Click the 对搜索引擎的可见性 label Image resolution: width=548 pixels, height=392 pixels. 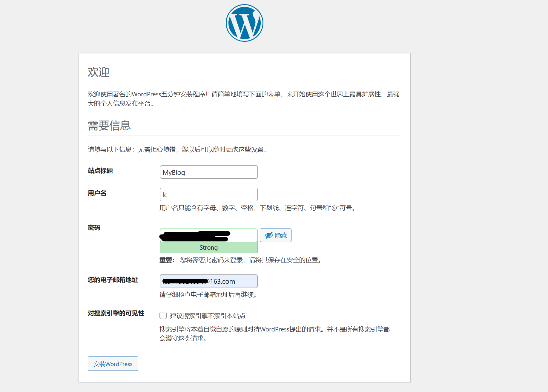point(116,313)
